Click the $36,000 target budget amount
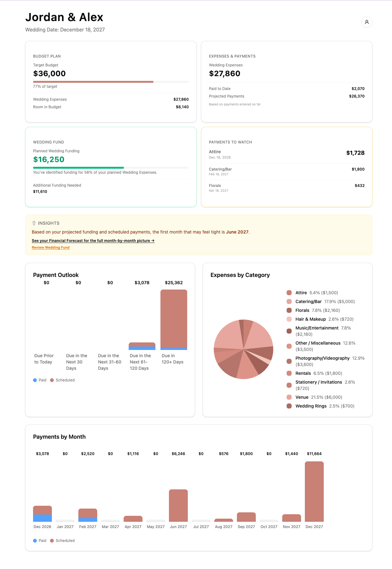The image size is (392, 569). coord(49,74)
